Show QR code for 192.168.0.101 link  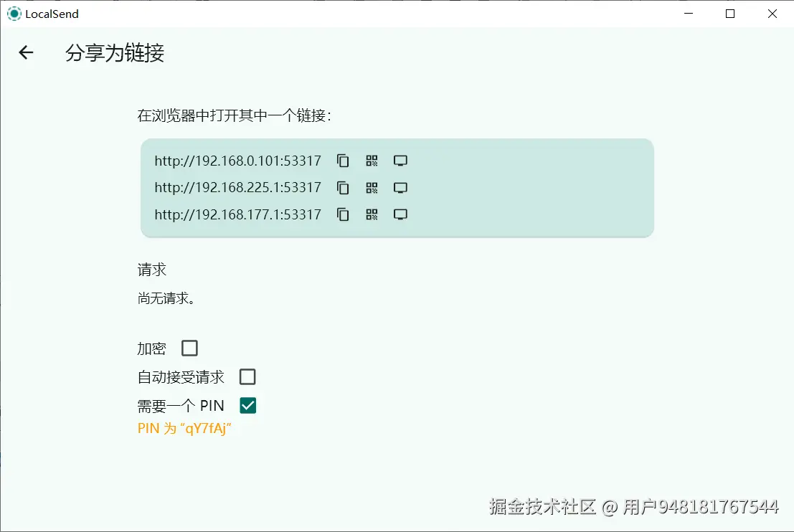(372, 161)
